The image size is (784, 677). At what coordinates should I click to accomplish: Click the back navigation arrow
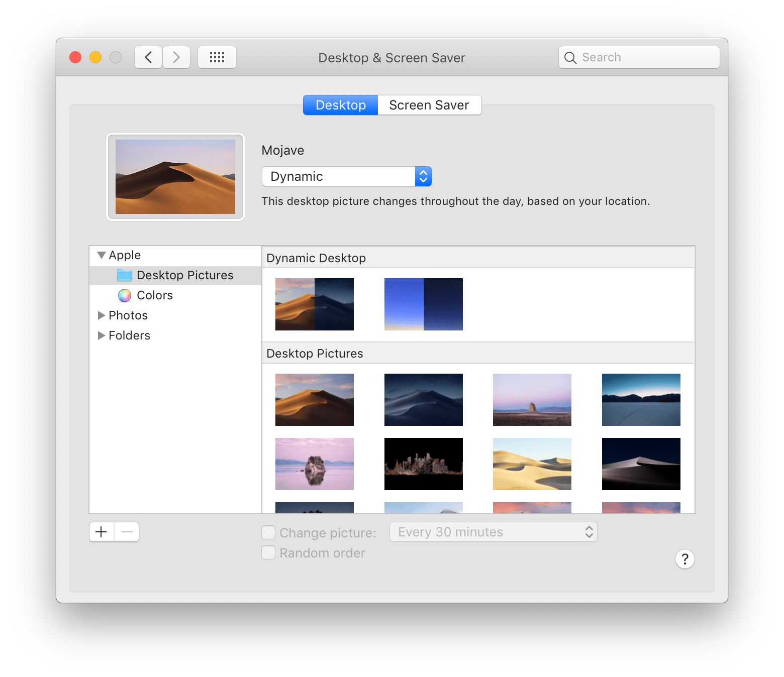(148, 57)
